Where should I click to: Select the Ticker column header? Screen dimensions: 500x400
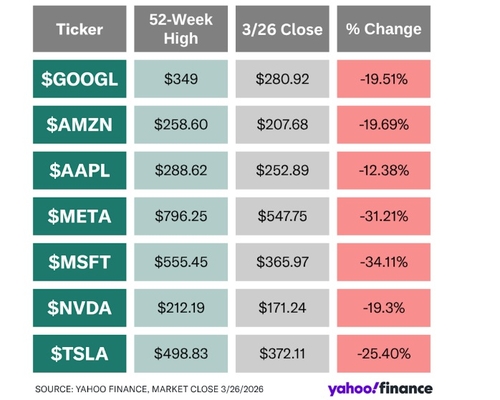point(80,29)
